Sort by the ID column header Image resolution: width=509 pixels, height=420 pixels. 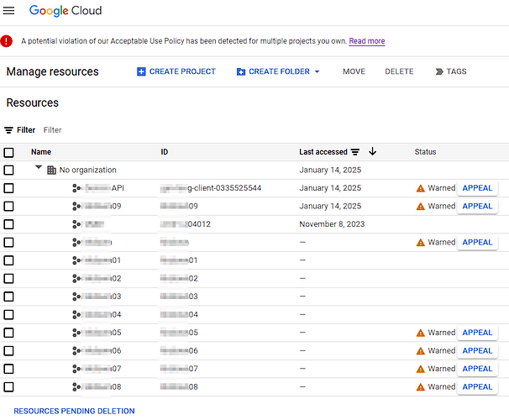click(165, 152)
